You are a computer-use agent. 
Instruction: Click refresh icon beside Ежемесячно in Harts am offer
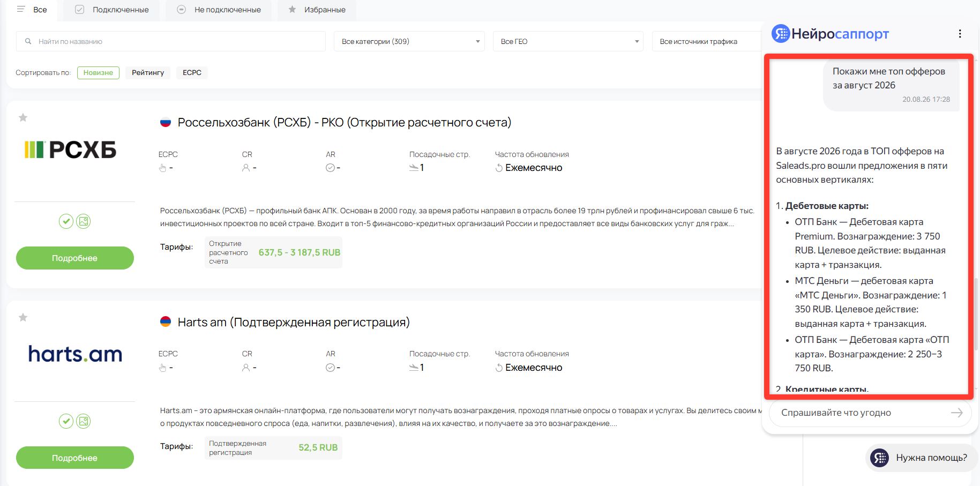[x=499, y=368]
